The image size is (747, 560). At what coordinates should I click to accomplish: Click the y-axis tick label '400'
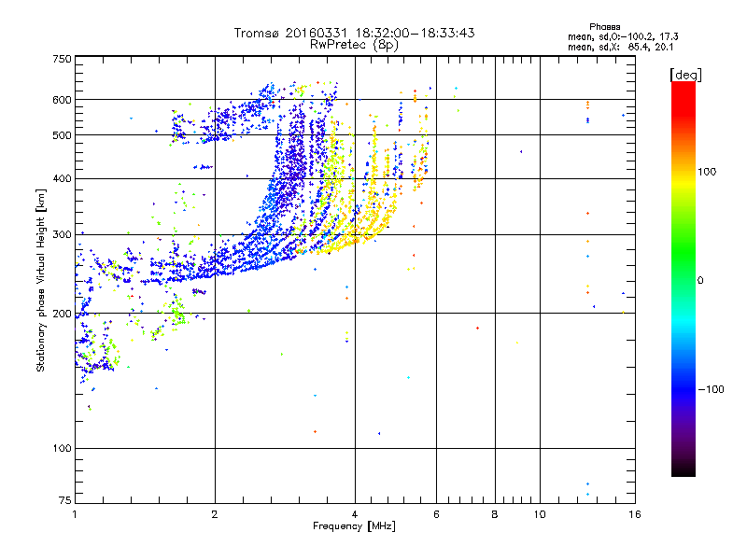(62, 179)
